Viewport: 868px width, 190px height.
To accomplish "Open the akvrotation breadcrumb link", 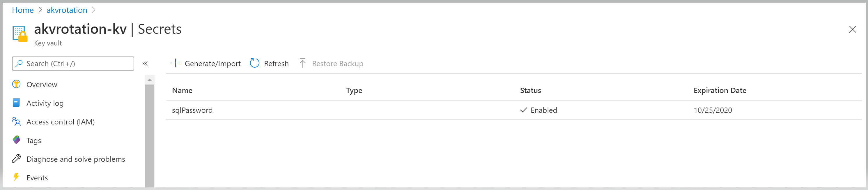I will point(67,10).
